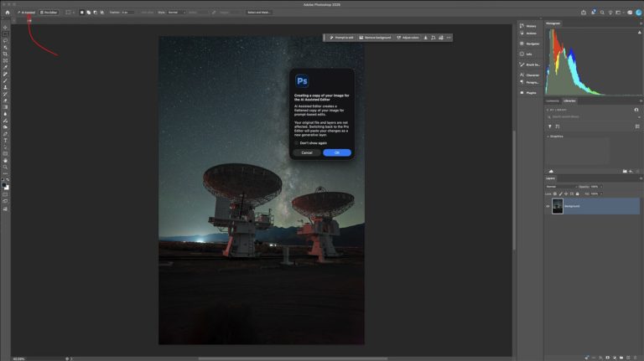Image resolution: width=644 pixels, height=361 pixels.
Task: Select the Blur tool
Action: pyautogui.click(x=5, y=114)
